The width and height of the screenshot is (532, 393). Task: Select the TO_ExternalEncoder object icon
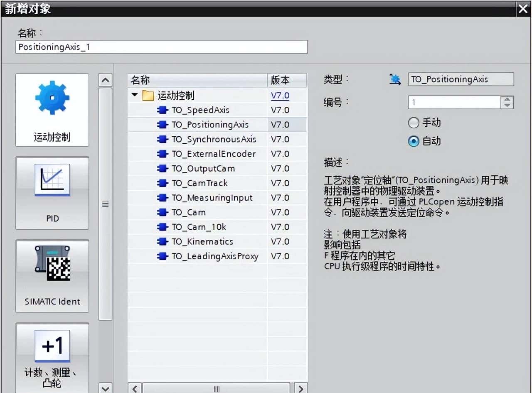coord(162,154)
